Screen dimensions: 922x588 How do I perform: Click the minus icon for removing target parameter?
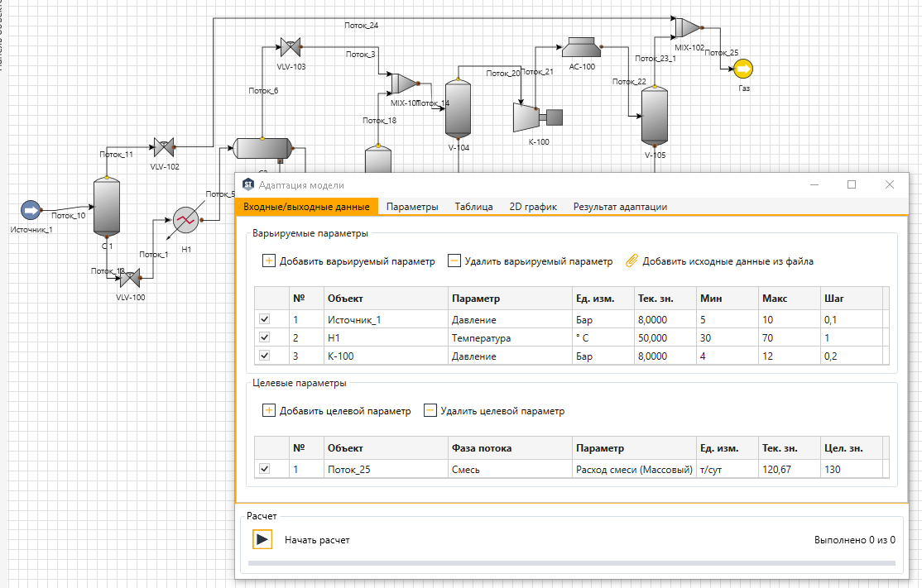coord(430,410)
